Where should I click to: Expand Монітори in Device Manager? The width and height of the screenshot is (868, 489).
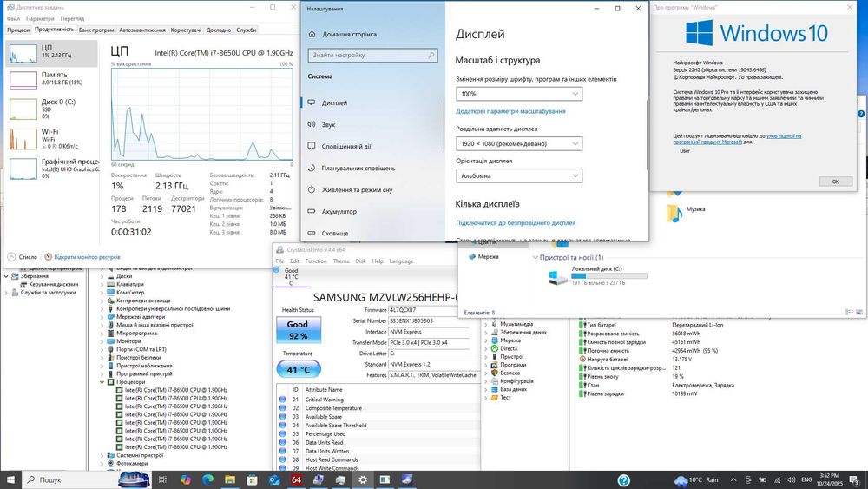pos(102,341)
